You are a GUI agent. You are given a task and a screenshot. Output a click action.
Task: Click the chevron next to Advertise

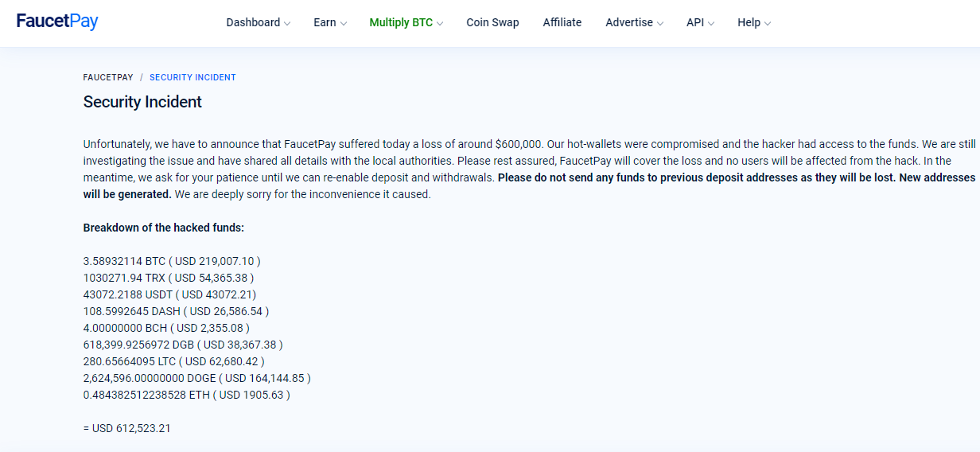(x=660, y=23)
